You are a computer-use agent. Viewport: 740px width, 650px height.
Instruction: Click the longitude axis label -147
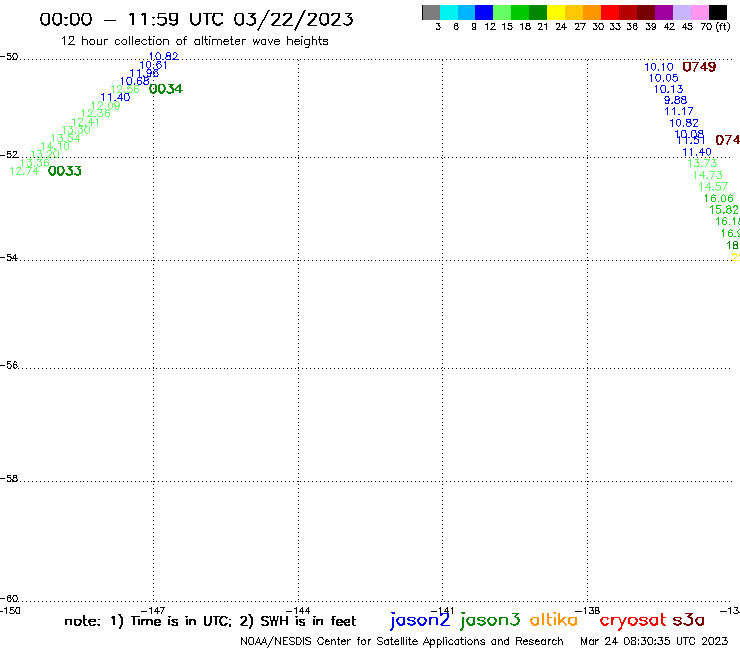tap(153, 611)
